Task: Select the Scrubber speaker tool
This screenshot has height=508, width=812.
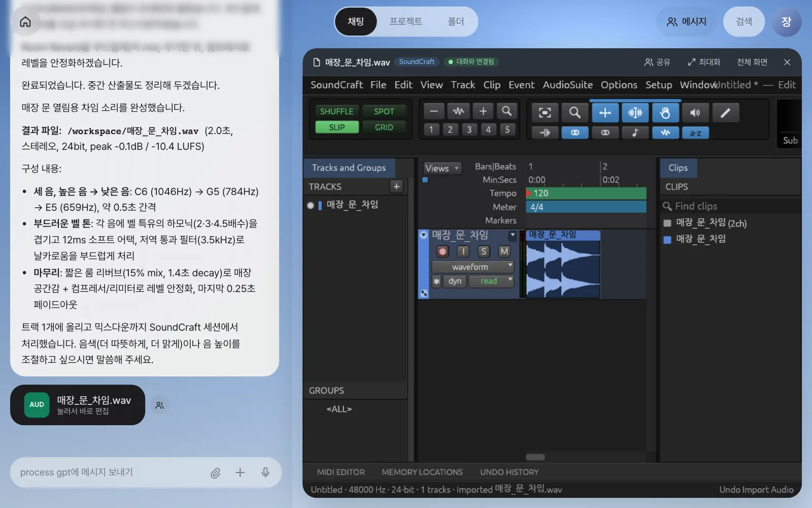Action: 695,113
